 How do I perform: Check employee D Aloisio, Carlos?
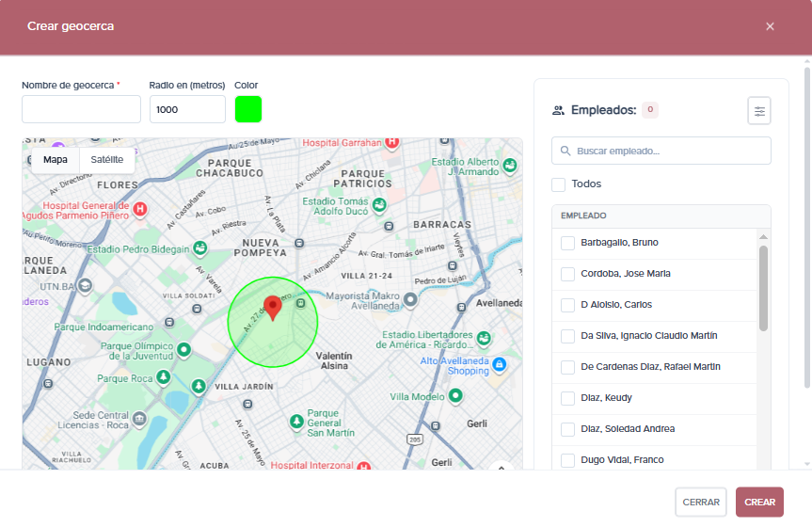tap(567, 305)
